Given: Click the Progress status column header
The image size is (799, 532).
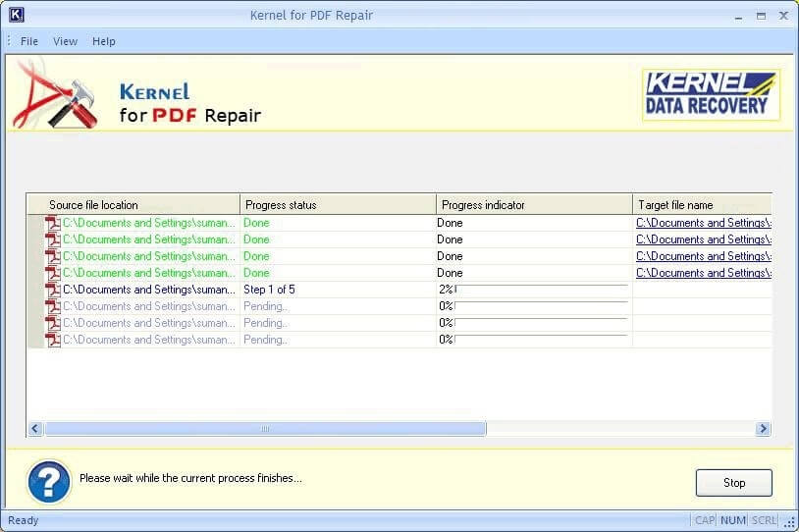Looking at the screenshot, I should tap(338, 205).
